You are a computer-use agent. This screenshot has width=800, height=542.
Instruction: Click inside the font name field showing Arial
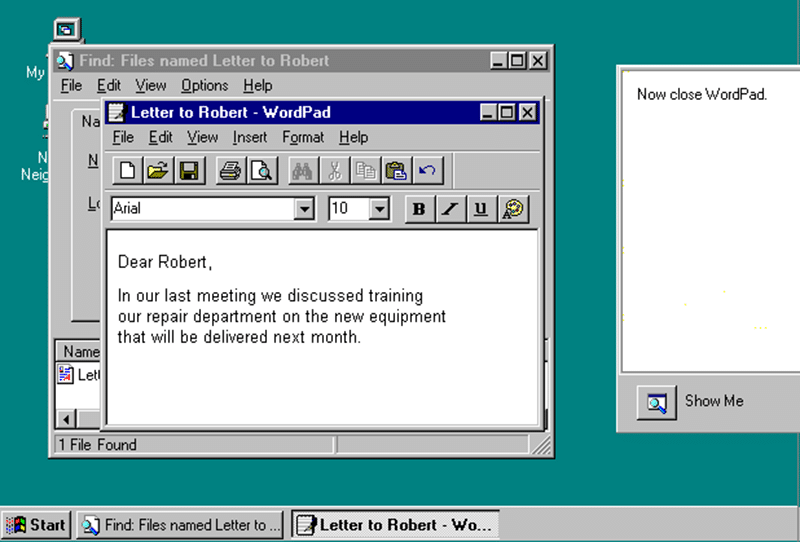203,209
